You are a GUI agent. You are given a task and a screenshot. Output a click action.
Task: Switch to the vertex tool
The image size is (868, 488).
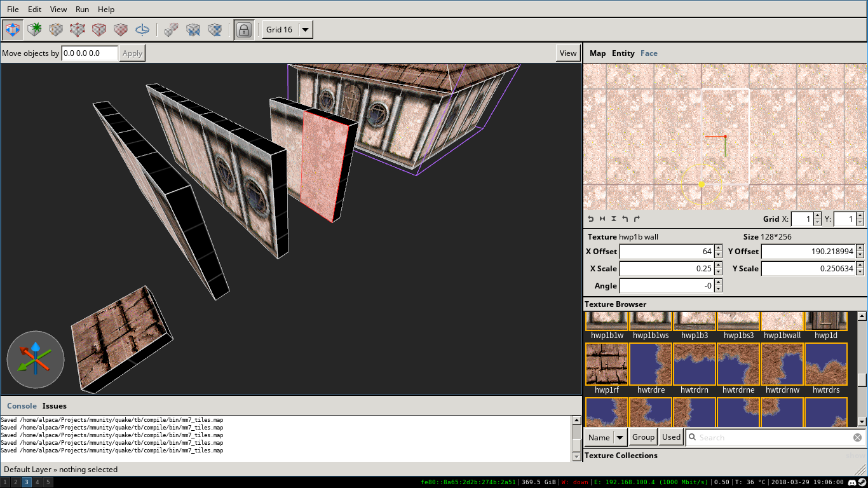tap(78, 29)
